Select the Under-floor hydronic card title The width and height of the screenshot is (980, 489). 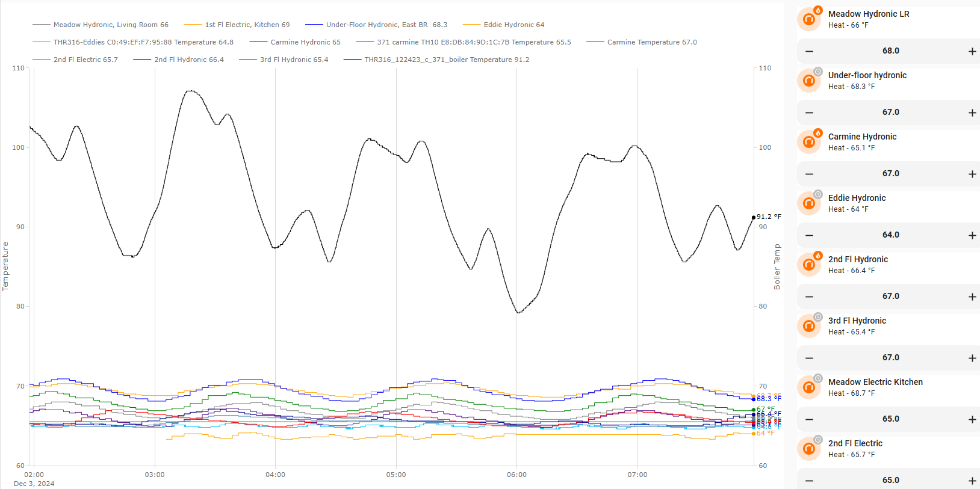tap(867, 75)
